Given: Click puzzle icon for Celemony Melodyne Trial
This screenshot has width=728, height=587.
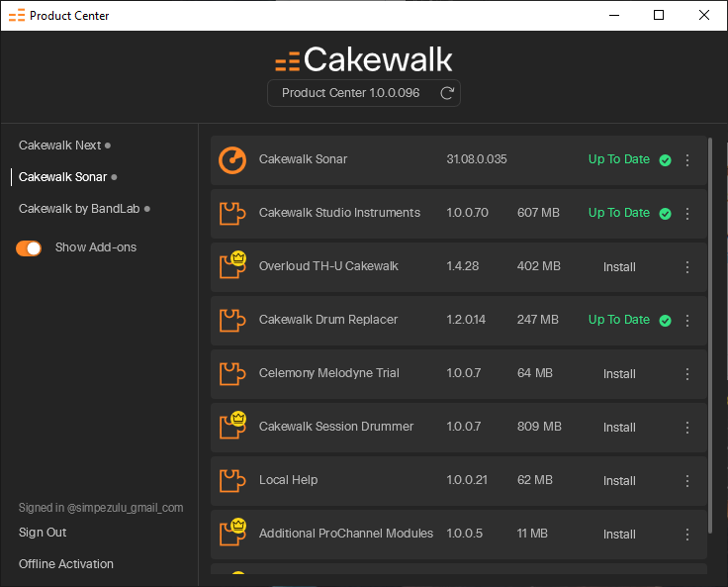Looking at the screenshot, I should point(232,373).
